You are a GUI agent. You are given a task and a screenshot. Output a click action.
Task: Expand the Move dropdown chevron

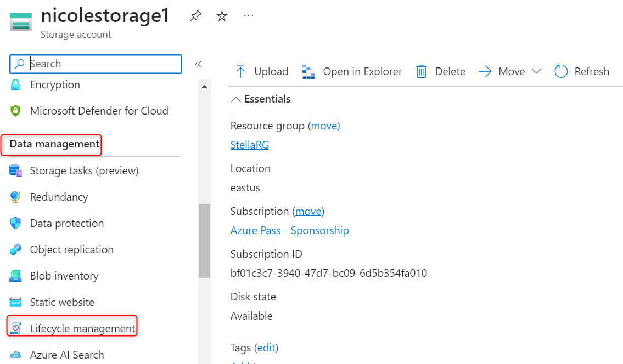[536, 71]
